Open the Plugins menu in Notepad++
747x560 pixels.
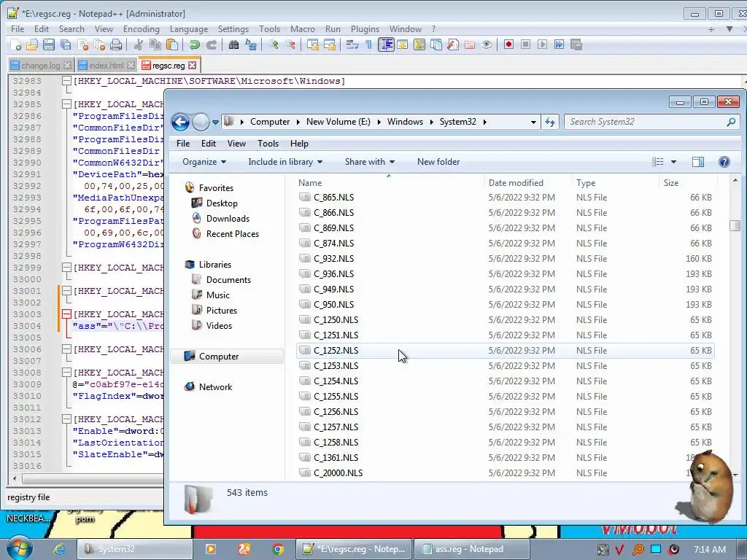[x=365, y=29]
